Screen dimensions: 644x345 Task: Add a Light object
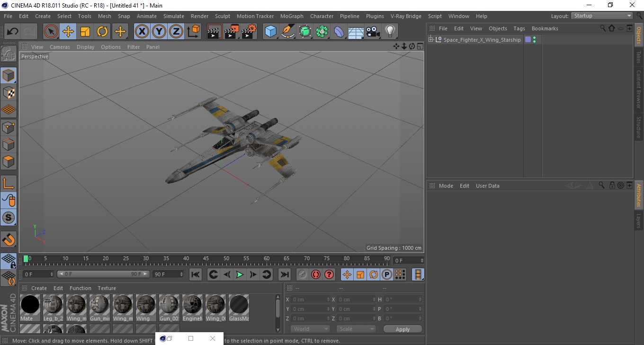click(390, 32)
